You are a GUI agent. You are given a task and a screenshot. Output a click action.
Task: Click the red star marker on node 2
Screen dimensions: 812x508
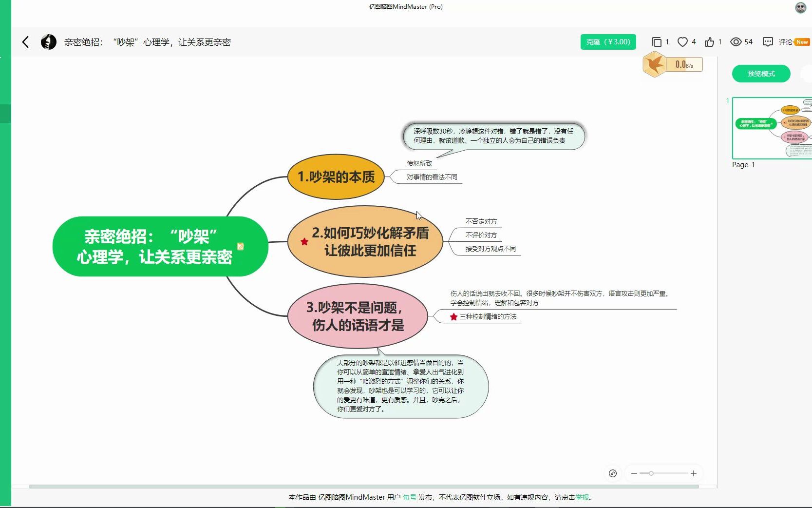pyautogui.click(x=305, y=242)
